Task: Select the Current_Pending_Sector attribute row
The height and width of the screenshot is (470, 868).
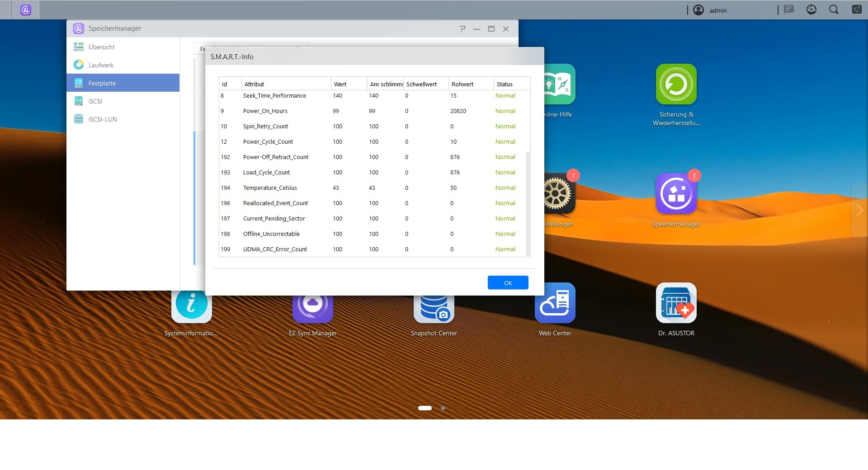Action: point(373,219)
